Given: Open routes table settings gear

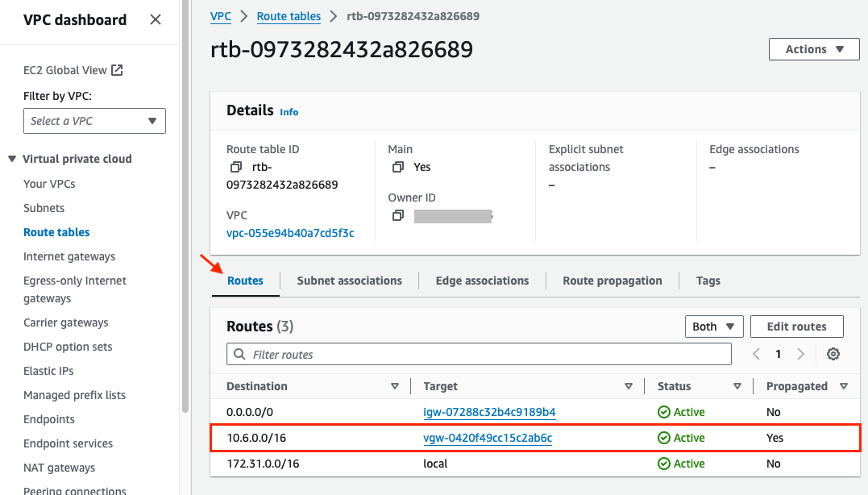Looking at the screenshot, I should click(x=833, y=354).
